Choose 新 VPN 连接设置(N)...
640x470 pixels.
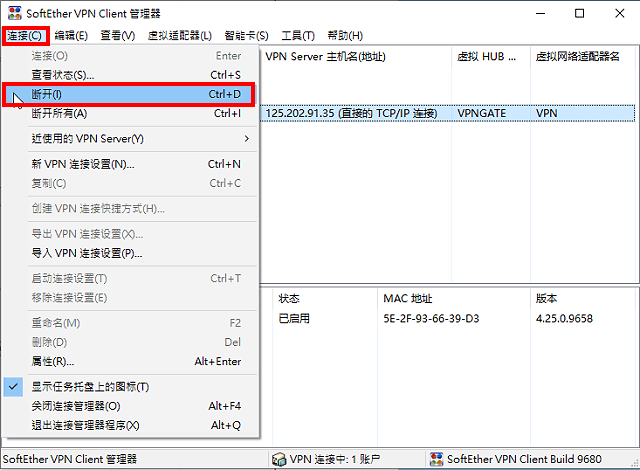(131, 164)
